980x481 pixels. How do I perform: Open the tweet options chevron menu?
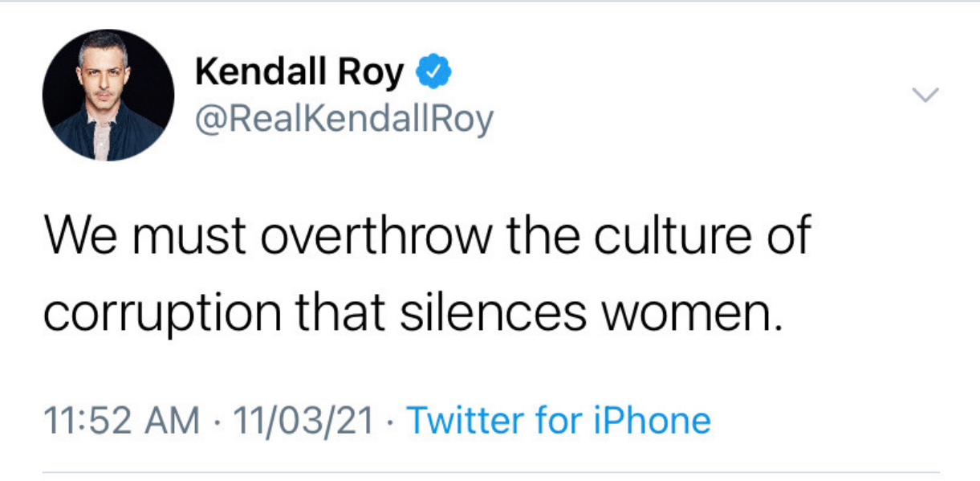point(926,96)
